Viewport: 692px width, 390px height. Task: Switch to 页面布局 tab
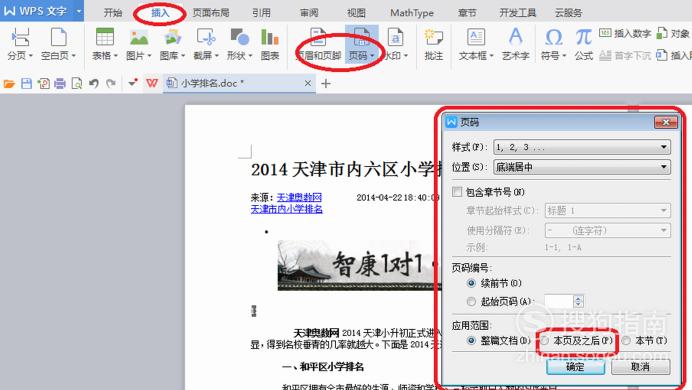point(211,13)
